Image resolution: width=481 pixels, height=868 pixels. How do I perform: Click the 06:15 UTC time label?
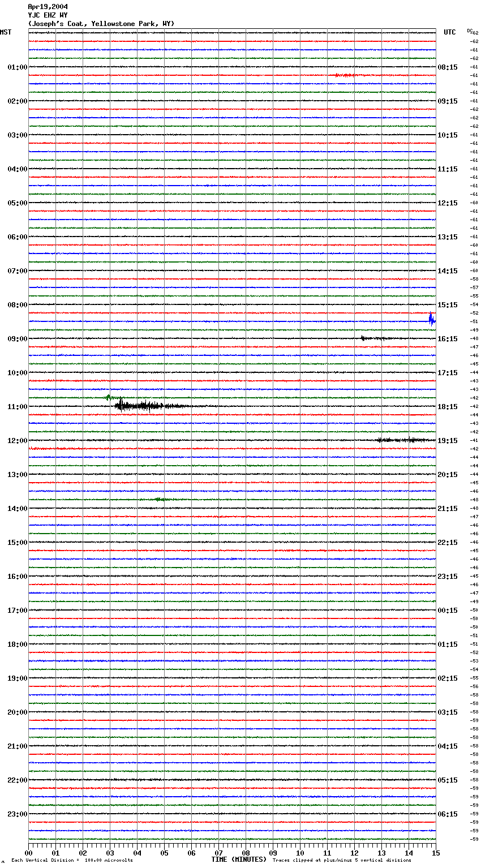[448, 814]
